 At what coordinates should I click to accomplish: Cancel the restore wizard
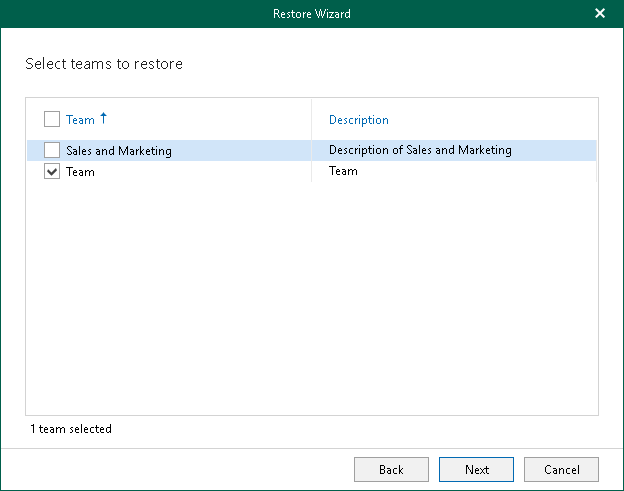561,469
